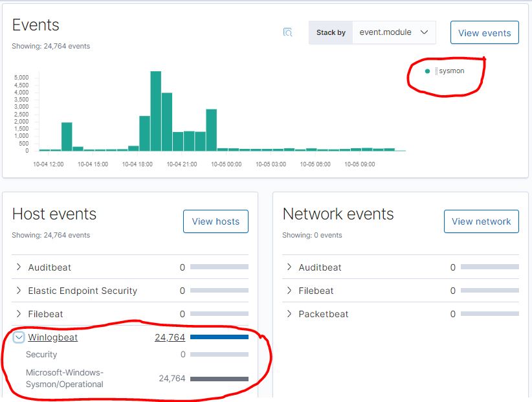Viewport: 532px width, 402px height.
Task: Click the sysmon legend dot icon
Action: (426, 71)
